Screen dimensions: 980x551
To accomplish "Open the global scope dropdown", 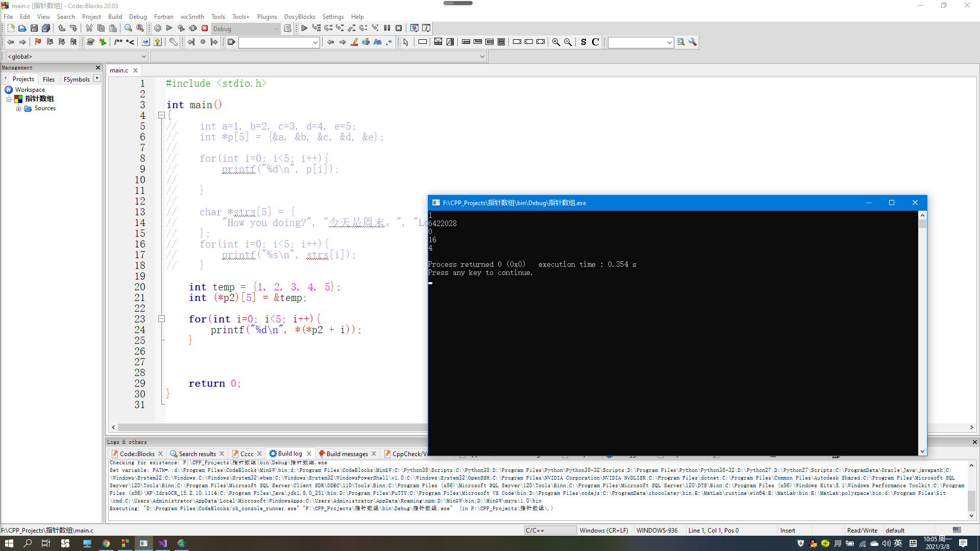I will [77, 57].
